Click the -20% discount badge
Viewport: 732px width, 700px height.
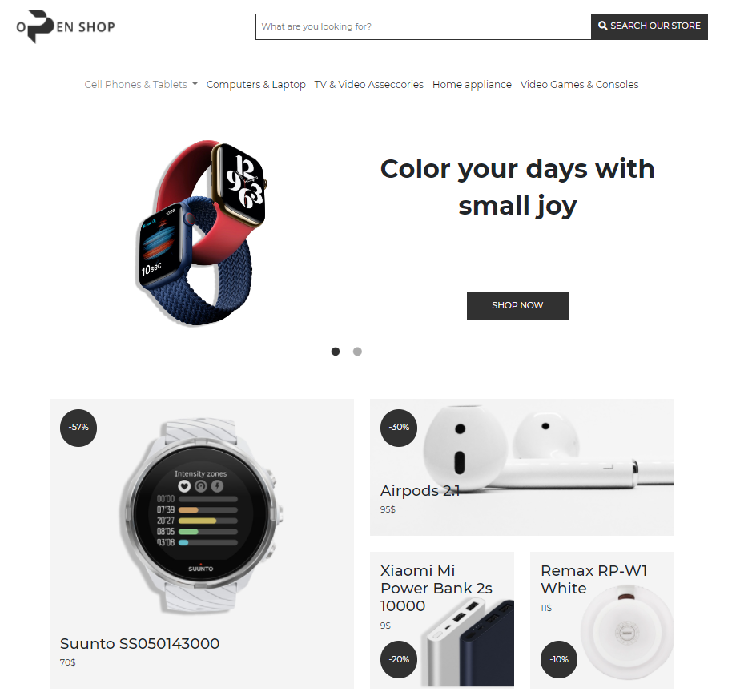click(x=399, y=659)
